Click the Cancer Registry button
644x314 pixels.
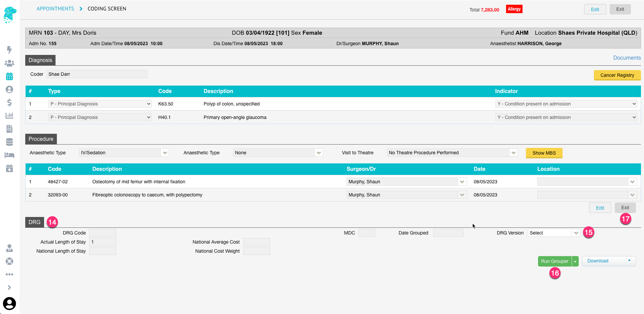pos(617,75)
